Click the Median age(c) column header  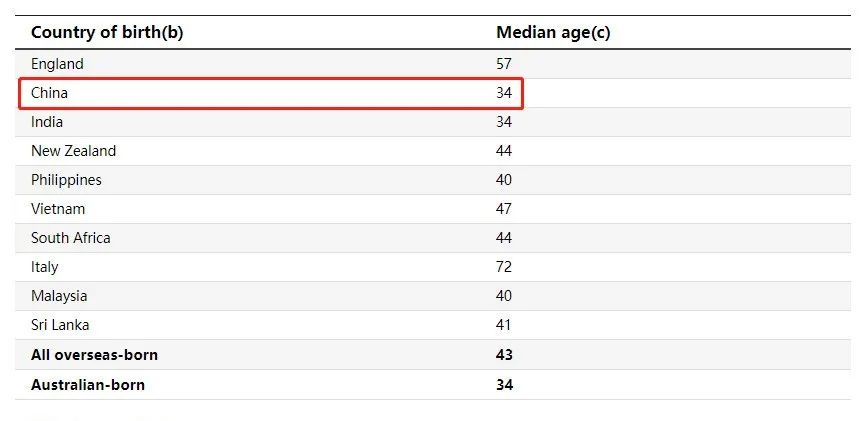click(x=553, y=33)
